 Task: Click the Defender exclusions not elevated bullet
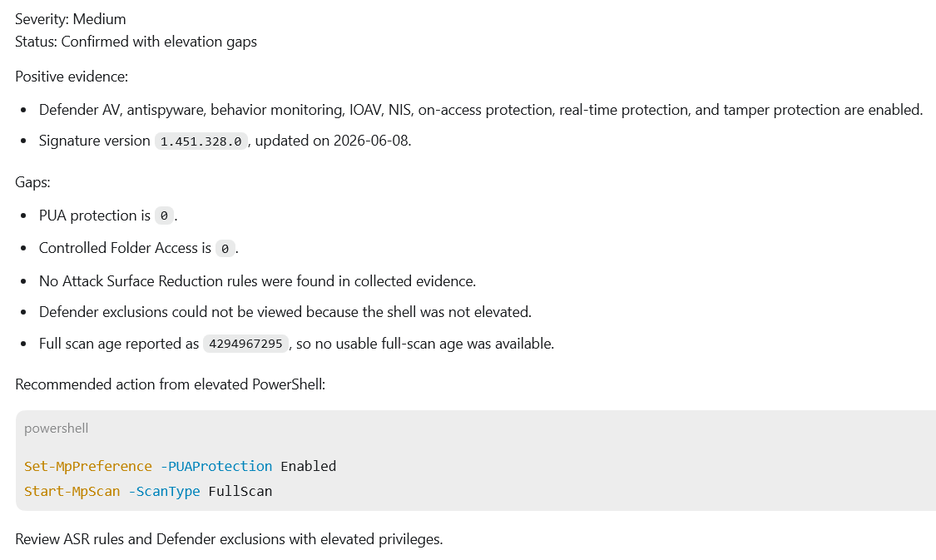(285, 312)
